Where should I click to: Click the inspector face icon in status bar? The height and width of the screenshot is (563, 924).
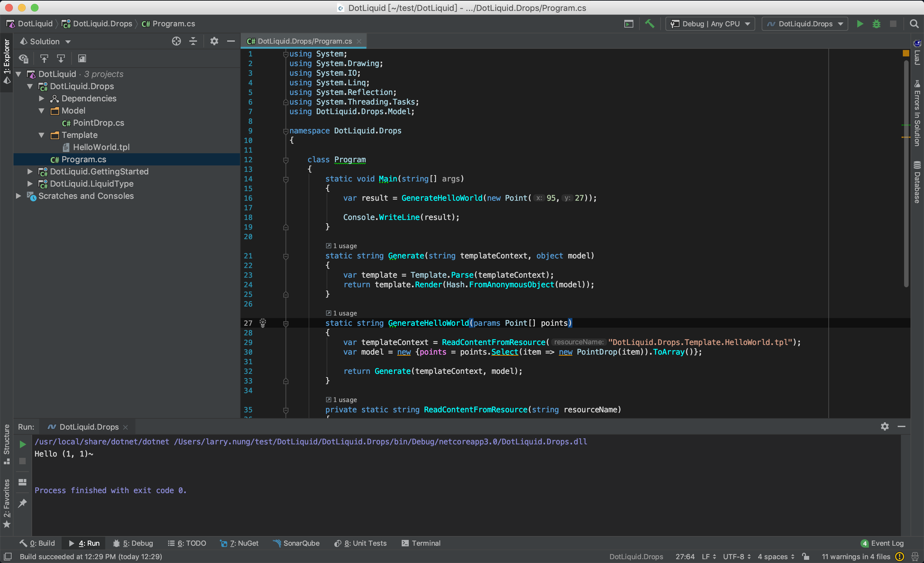click(x=915, y=557)
